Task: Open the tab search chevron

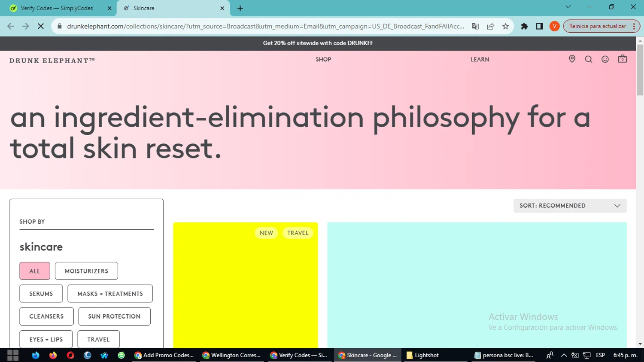Action: (x=568, y=7)
